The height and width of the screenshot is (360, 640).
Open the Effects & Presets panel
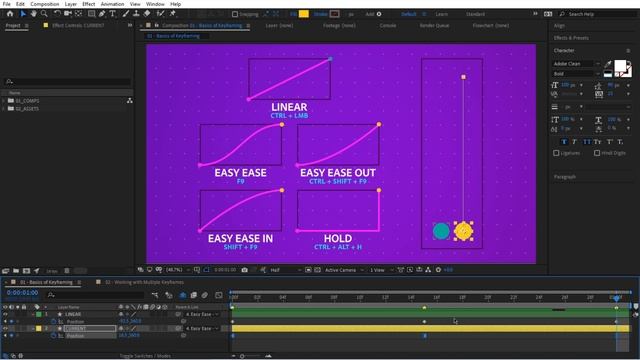pyautogui.click(x=571, y=38)
